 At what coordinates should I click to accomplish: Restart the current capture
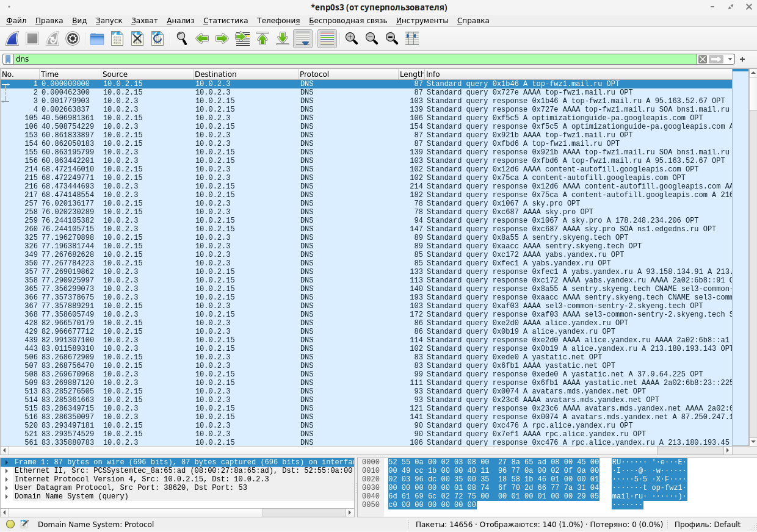(x=53, y=38)
